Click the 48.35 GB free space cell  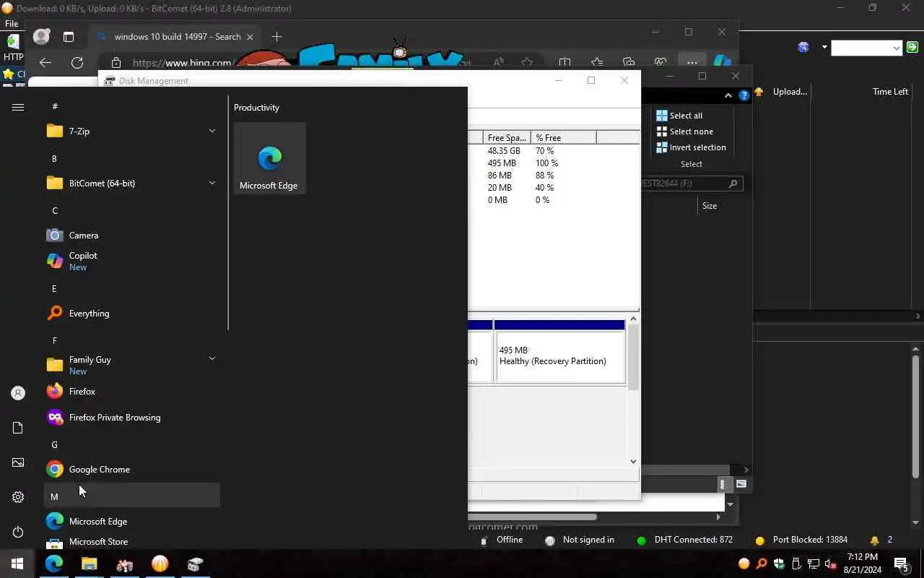504,151
